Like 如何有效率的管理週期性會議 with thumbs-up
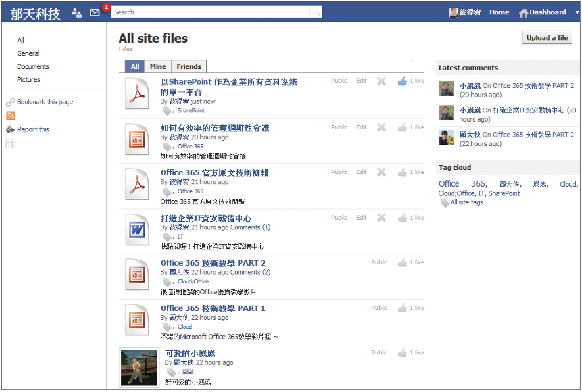This screenshot has height=392, width=582. (403, 127)
